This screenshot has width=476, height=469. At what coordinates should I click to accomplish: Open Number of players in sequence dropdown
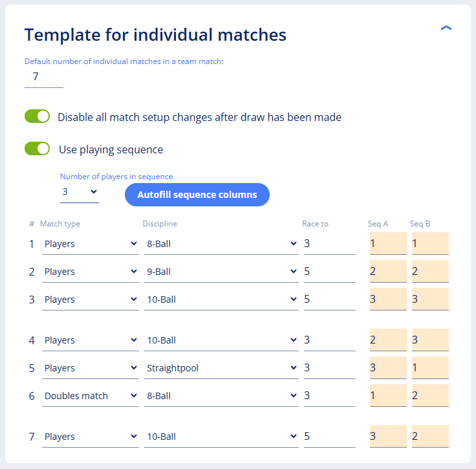[x=80, y=192]
